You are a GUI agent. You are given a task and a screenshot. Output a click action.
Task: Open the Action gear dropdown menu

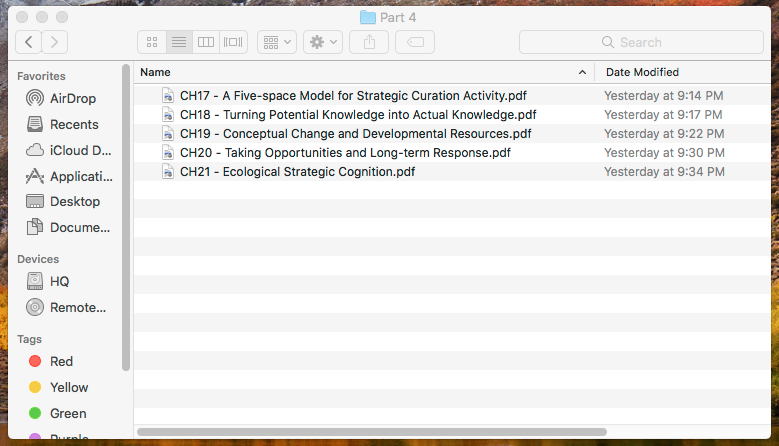(x=323, y=42)
